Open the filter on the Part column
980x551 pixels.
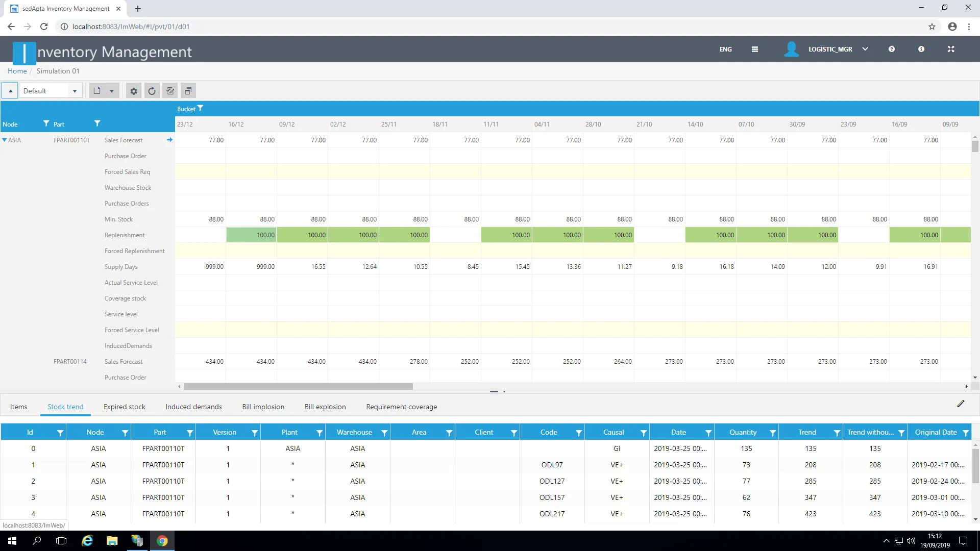[96, 123]
